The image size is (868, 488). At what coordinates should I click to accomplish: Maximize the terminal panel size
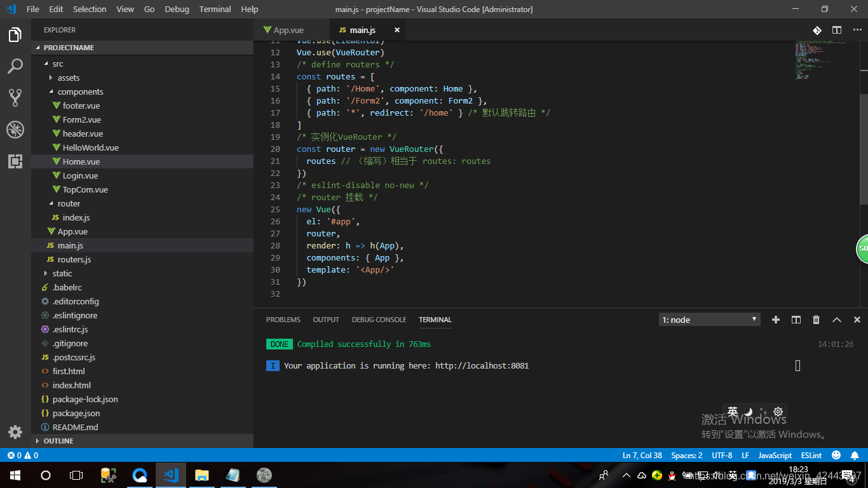(837, 320)
